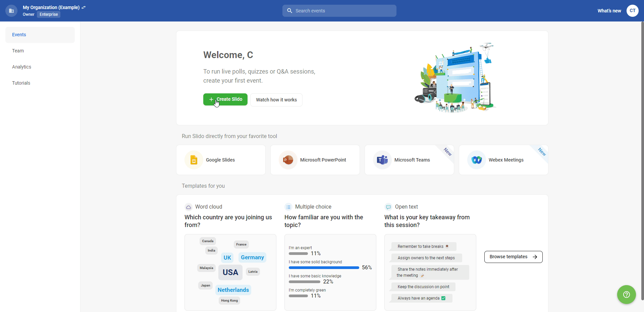Open the CT user avatar menu
This screenshot has width=644, height=312.
pyautogui.click(x=632, y=11)
